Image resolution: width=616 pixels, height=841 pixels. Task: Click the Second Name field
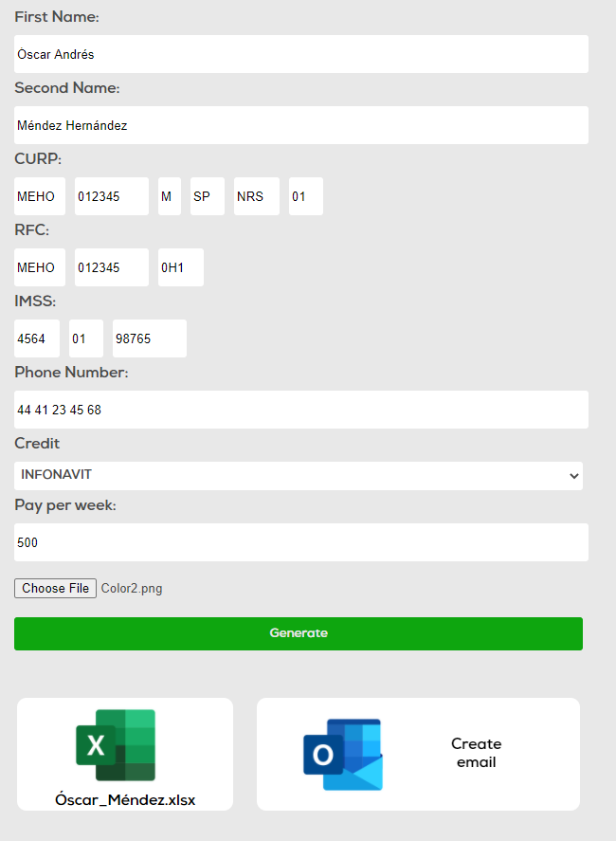coord(299,125)
